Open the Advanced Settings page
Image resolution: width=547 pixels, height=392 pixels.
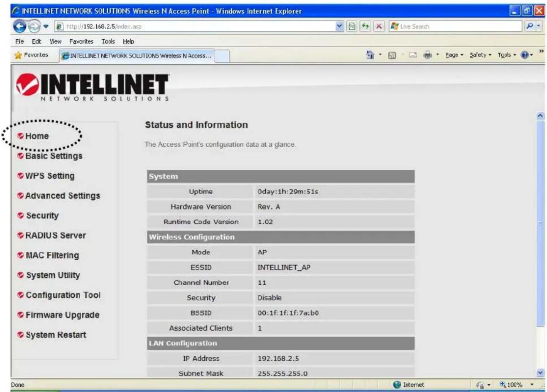(x=63, y=196)
